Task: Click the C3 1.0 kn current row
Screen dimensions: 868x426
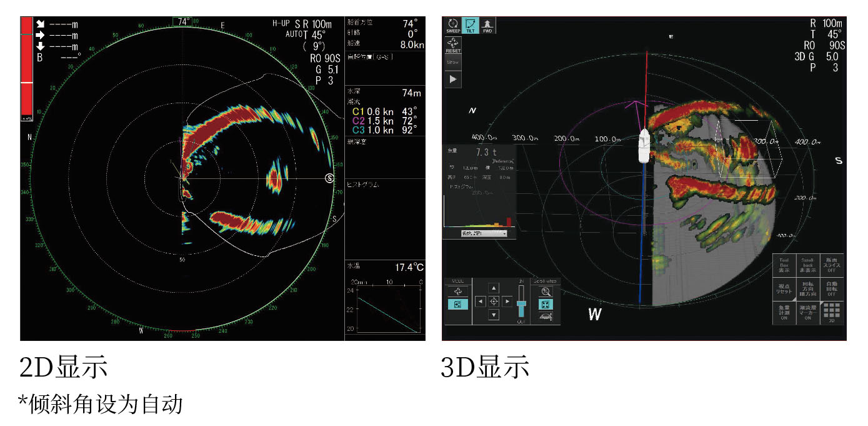Action: 384,129
